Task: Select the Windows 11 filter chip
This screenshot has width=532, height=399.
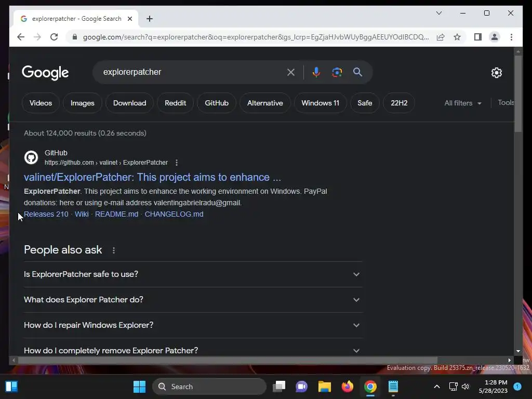Action: pyautogui.click(x=320, y=103)
